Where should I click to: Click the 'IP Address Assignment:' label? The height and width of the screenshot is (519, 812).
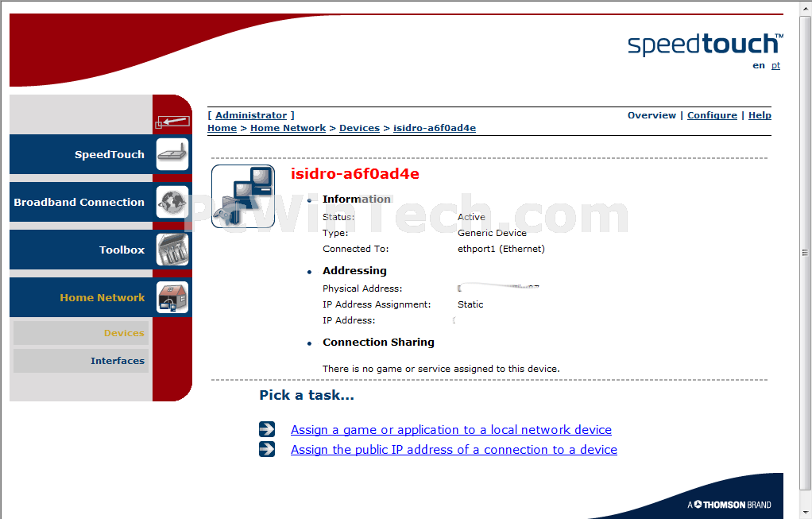point(377,304)
